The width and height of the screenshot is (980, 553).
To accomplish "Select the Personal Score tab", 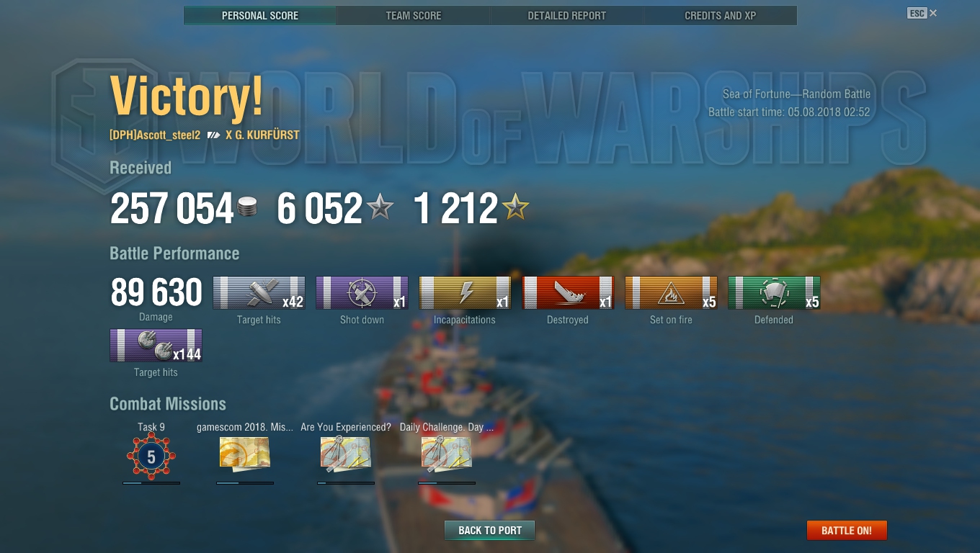I will (260, 15).
